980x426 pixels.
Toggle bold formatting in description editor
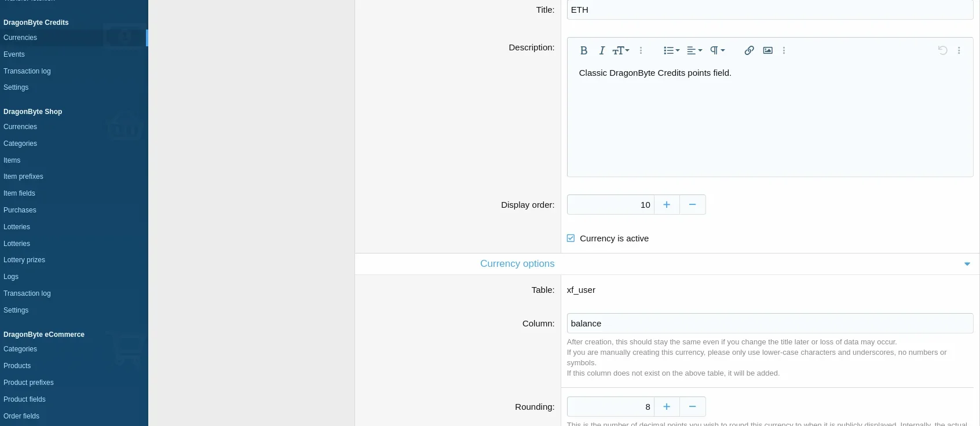click(x=584, y=50)
